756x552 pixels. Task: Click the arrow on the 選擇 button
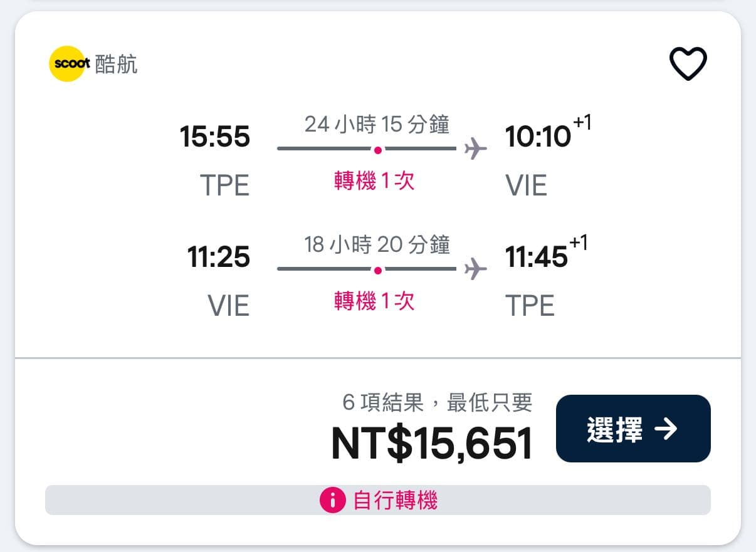[x=666, y=429]
